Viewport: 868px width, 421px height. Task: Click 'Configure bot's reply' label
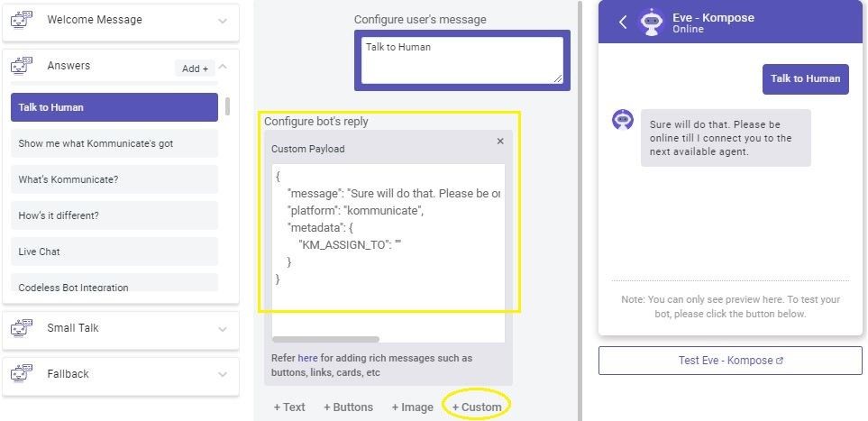(x=316, y=122)
